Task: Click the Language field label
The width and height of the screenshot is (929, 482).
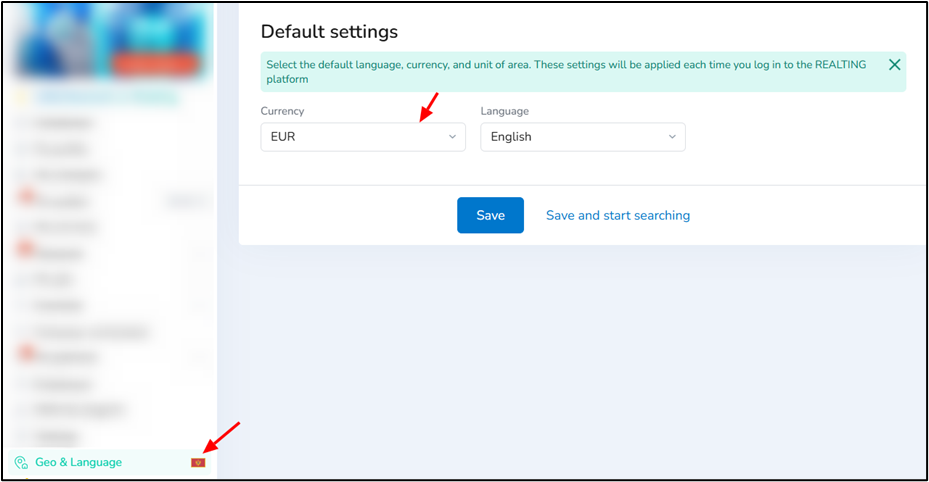Action: pos(505,111)
